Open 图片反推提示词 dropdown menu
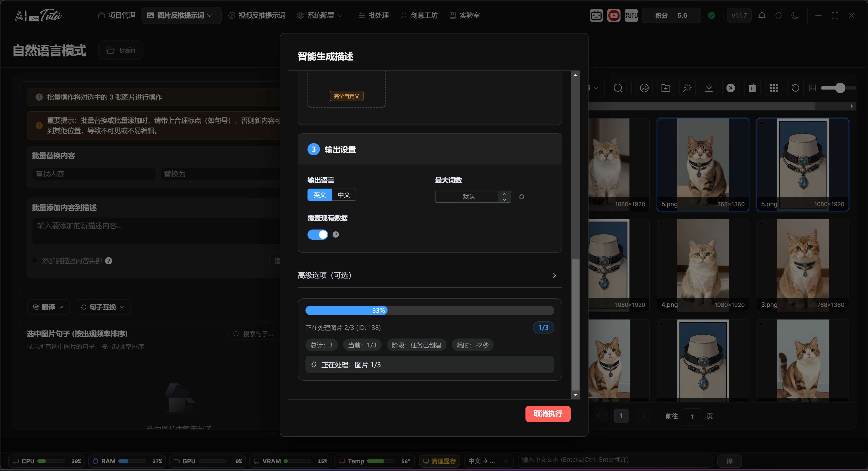This screenshot has height=471, width=868. (181, 16)
